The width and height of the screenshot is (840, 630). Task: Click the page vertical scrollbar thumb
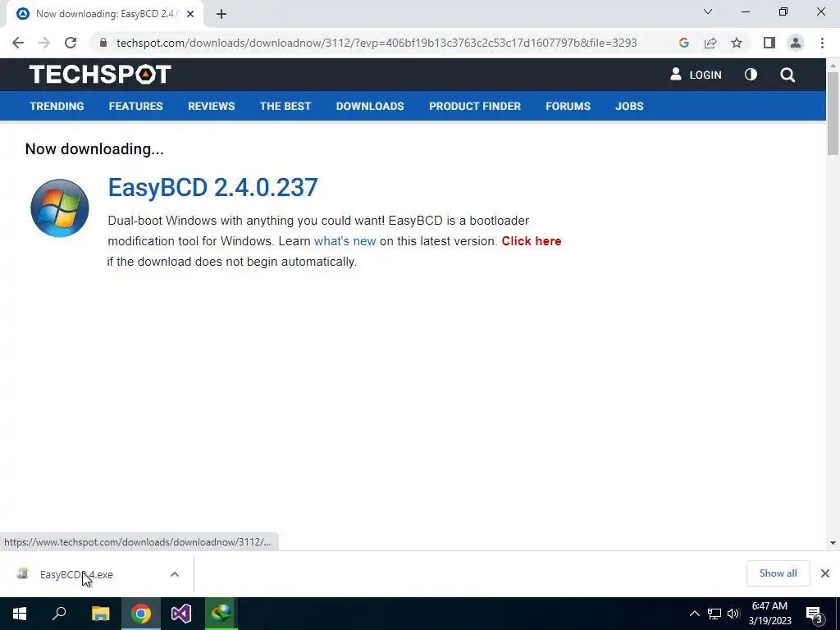pos(833,112)
